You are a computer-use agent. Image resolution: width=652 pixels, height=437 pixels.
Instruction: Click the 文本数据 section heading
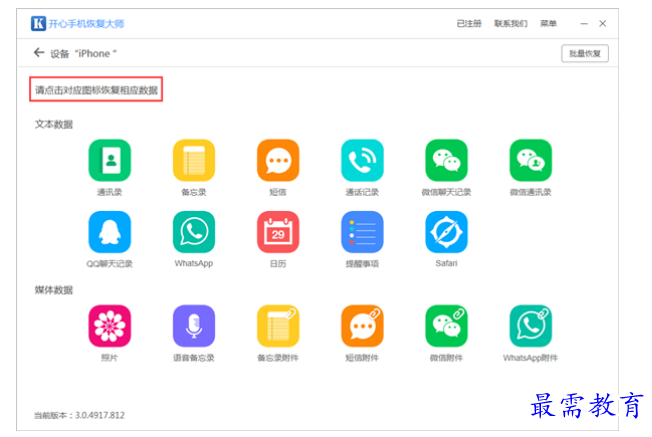[x=54, y=124]
